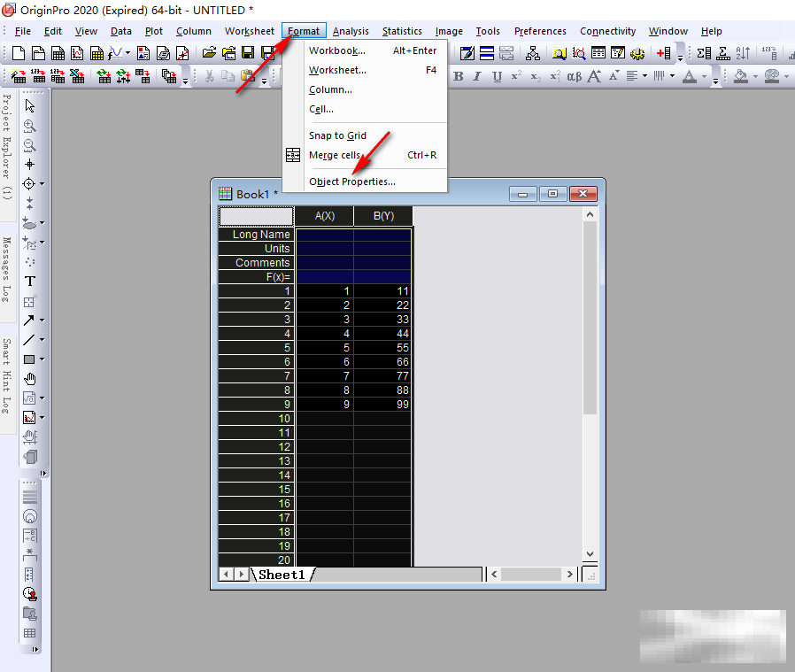Click the scissors Cut icon
795x672 pixels.
pos(209,76)
